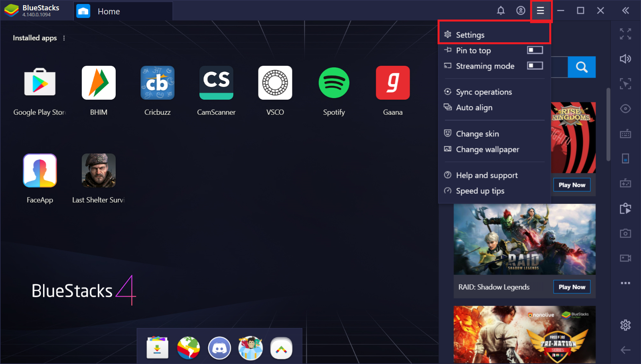Screen dimensions: 641x364
Task: Click the search magnifier button
Action: point(582,67)
